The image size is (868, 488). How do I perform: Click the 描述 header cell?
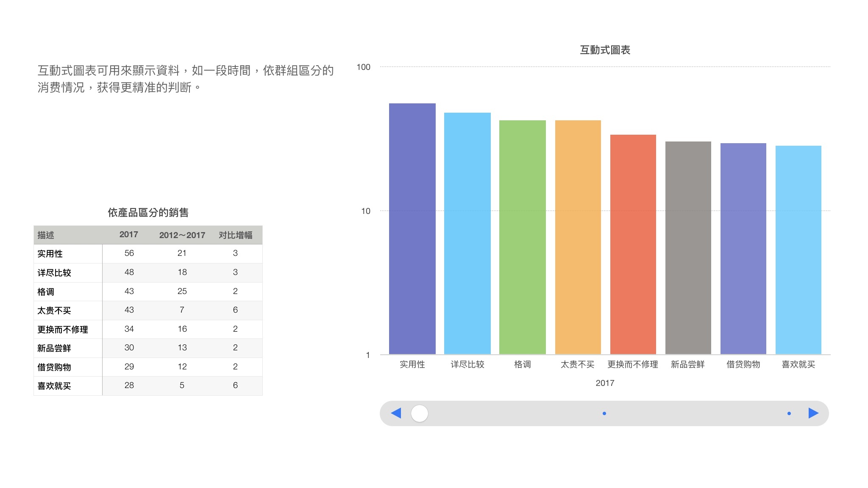[46, 235]
